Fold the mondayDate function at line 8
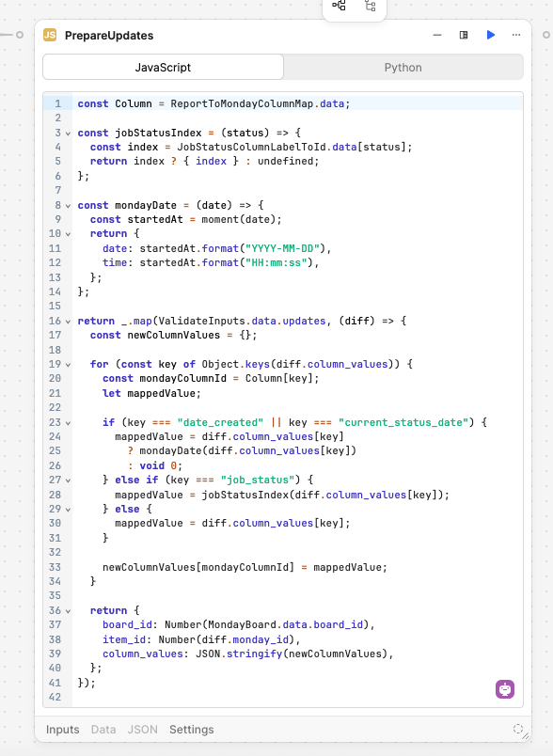 pos(68,205)
